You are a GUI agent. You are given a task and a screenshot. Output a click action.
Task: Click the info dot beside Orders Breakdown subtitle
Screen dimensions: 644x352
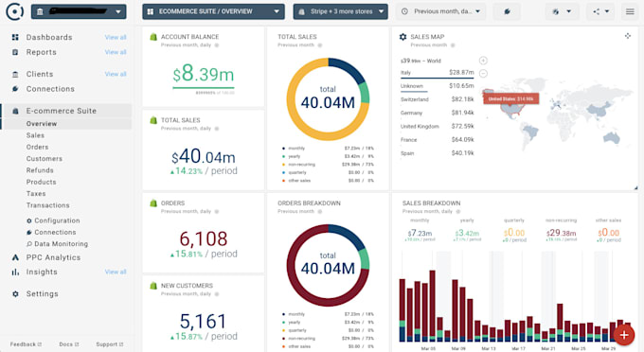point(320,211)
